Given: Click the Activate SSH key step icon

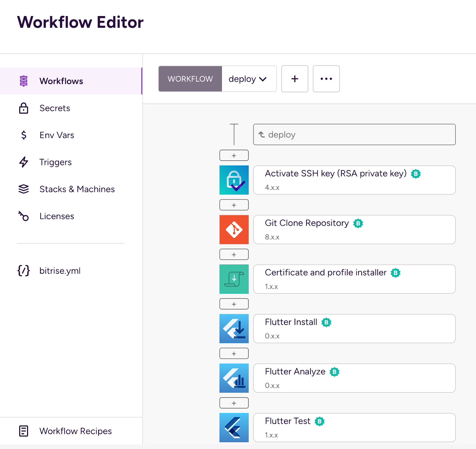Looking at the screenshot, I should tap(234, 180).
